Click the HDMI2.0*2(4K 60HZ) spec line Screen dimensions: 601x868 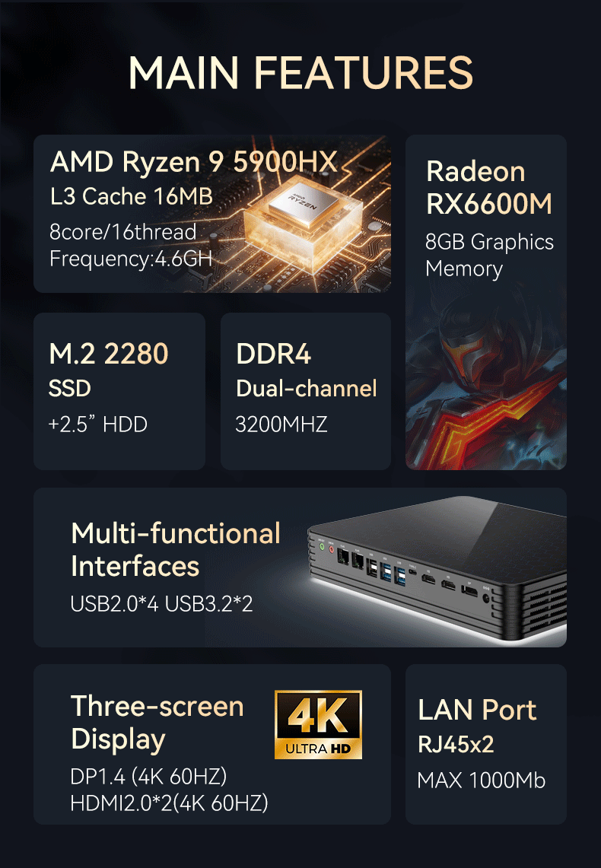tap(170, 803)
